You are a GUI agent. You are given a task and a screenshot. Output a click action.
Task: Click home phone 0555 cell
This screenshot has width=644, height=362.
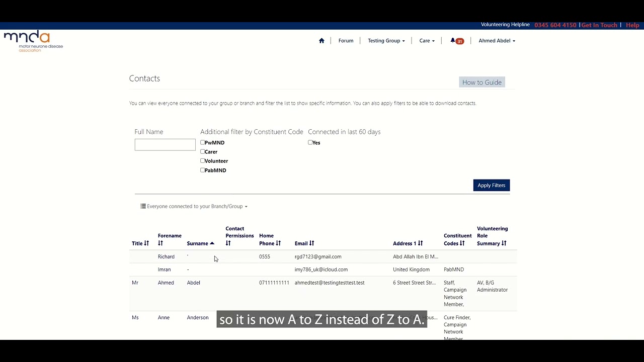[265, 256]
